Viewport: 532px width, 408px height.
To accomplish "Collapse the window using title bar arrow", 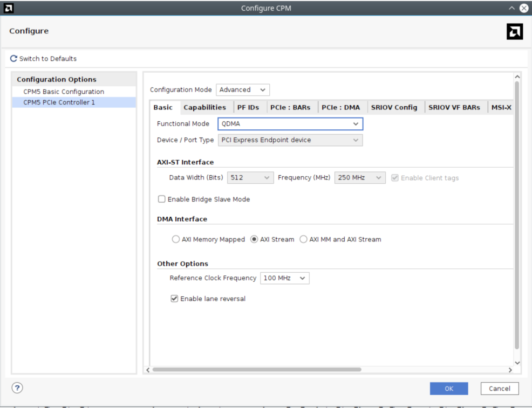I will tap(511, 8).
